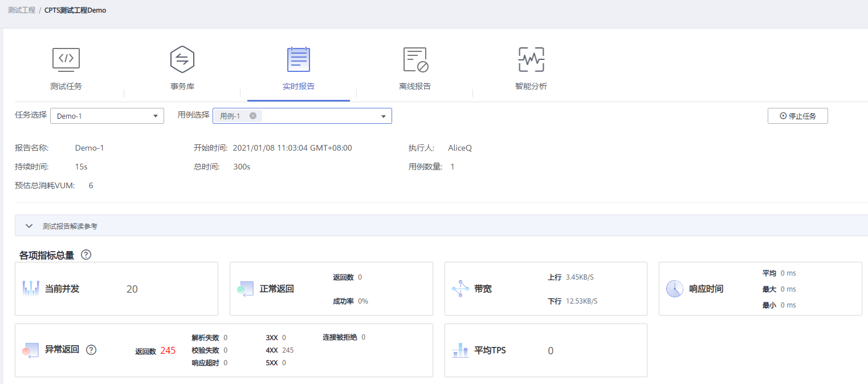Screen dimensions: 868x384
Task: Click the 用例-1 tag
Action: pyautogui.click(x=238, y=116)
